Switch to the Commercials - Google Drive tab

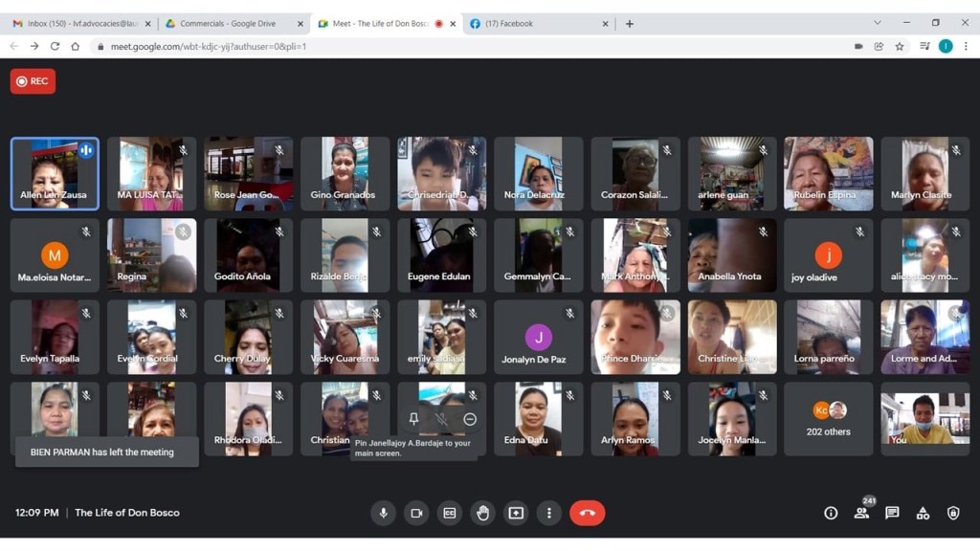(x=230, y=23)
